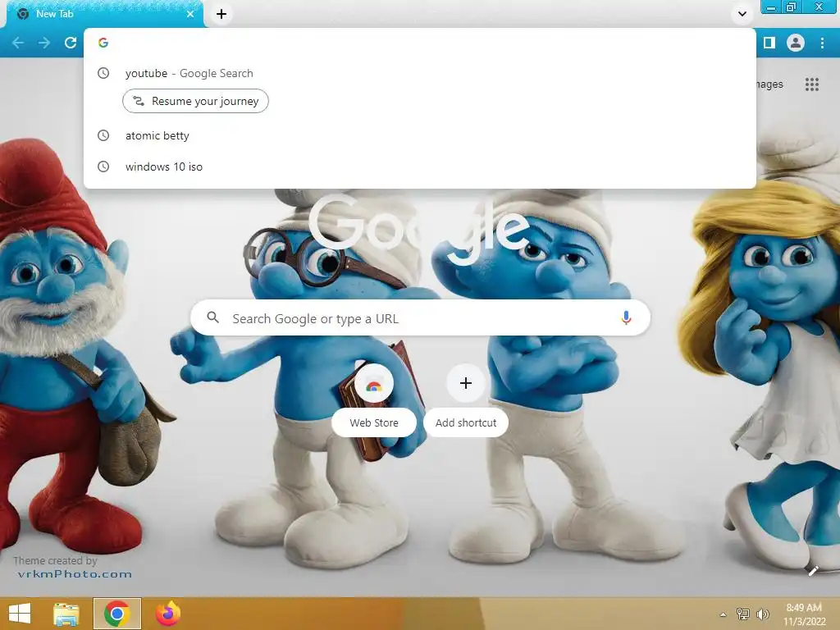Open the Web Store shortcut
Screen dimensions: 840x630
(374, 399)
